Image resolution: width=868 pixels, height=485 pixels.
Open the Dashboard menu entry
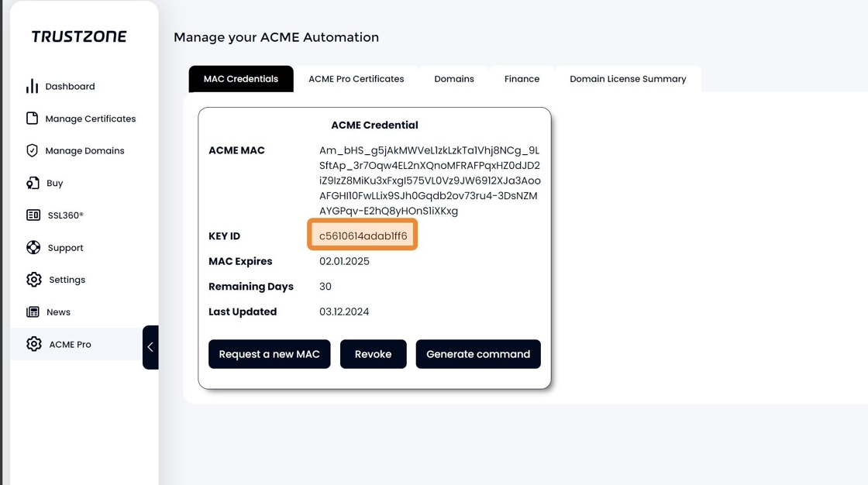(70, 86)
